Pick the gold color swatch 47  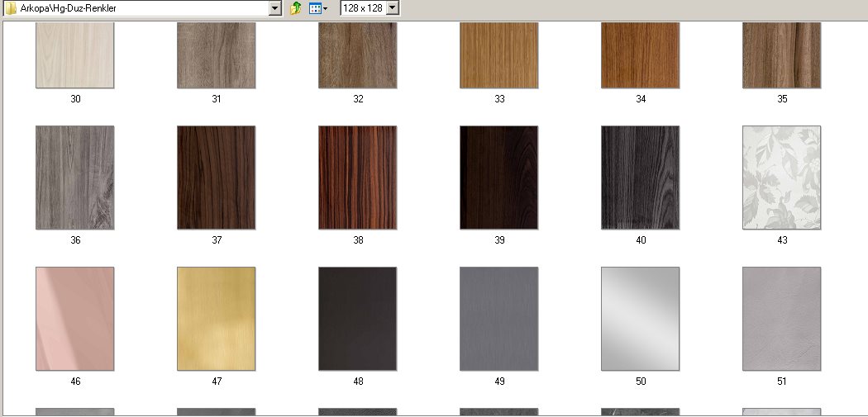pyautogui.click(x=217, y=319)
